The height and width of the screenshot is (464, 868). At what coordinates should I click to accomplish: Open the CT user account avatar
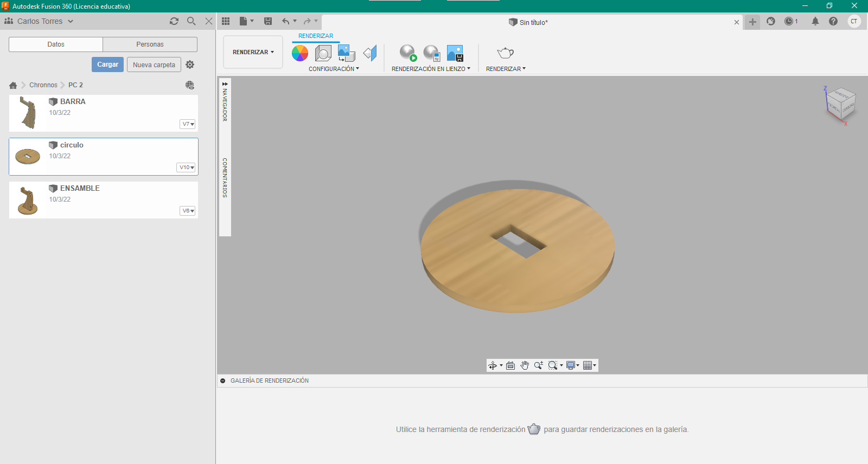(x=854, y=21)
